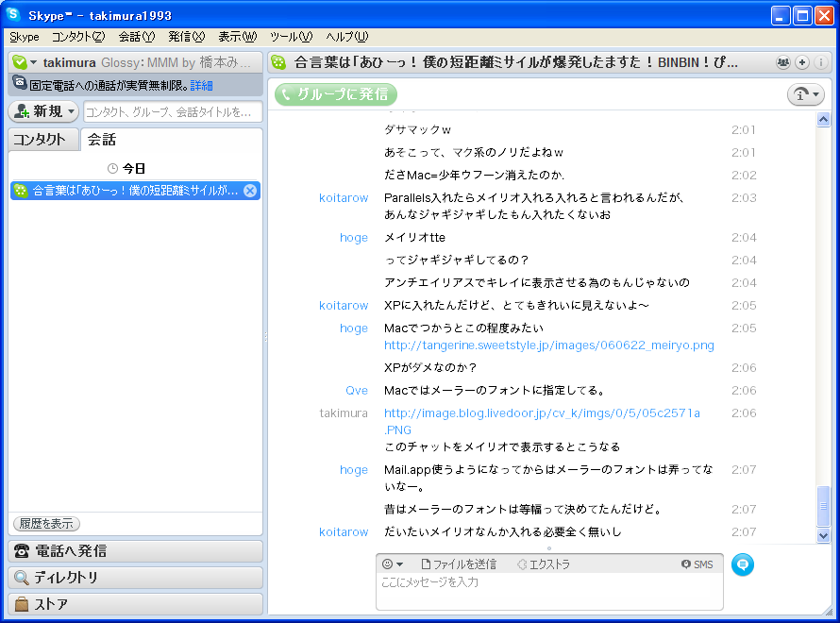Open the Skype menu
Viewport: 840px width, 623px height.
pyautogui.click(x=25, y=37)
